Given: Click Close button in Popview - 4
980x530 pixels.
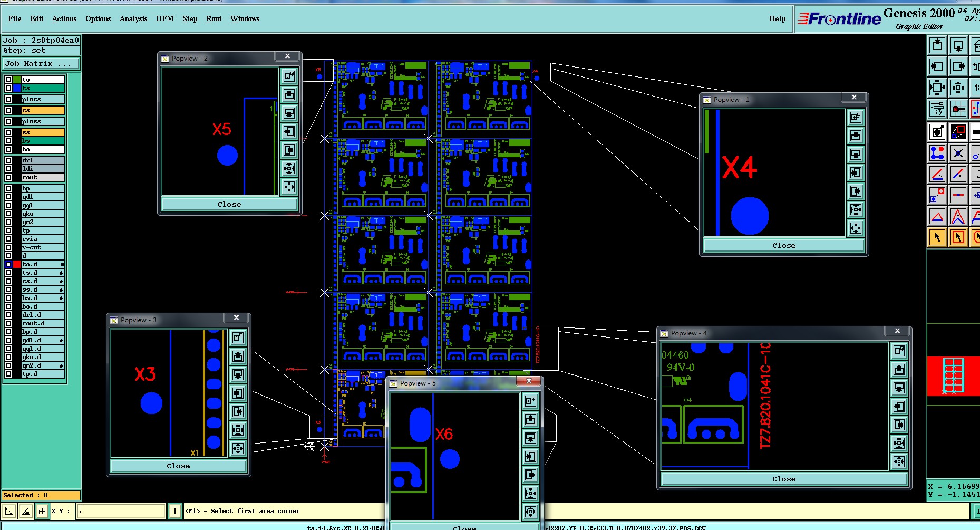Looking at the screenshot, I should (x=784, y=479).
